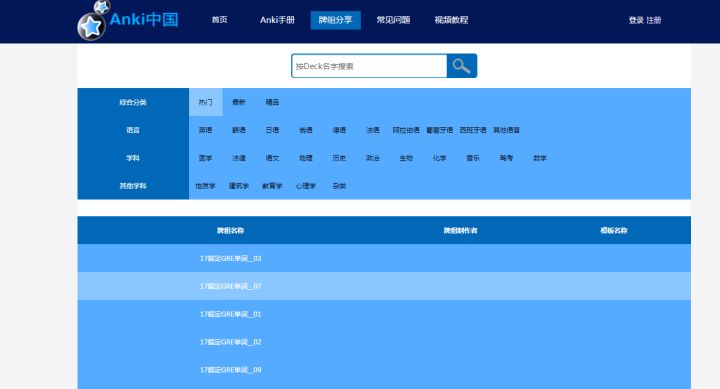Focus the 按Deck名字搜索 search field
Image resolution: width=720 pixels, height=389 pixels.
pos(369,66)
